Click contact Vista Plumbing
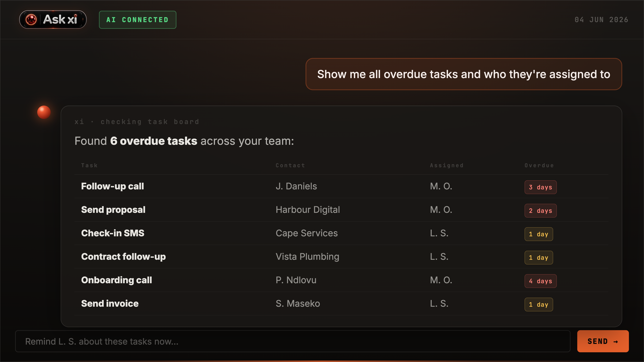 point(308,257)
